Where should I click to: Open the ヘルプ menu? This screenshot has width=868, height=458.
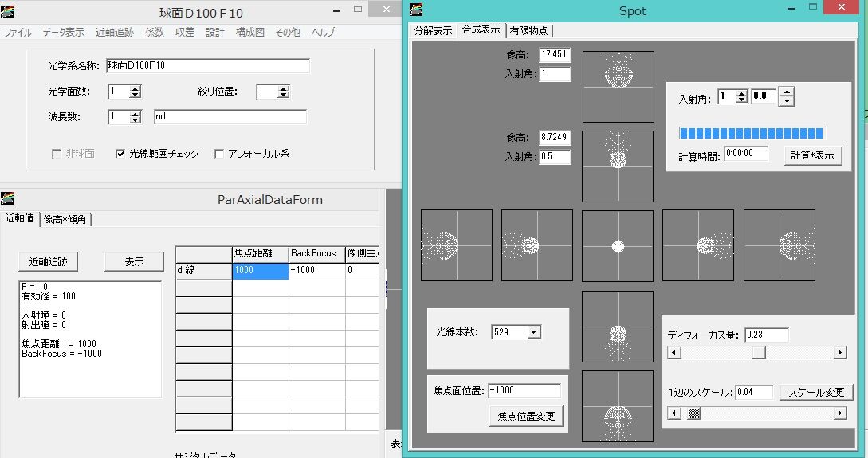click(x=323, y=33)
